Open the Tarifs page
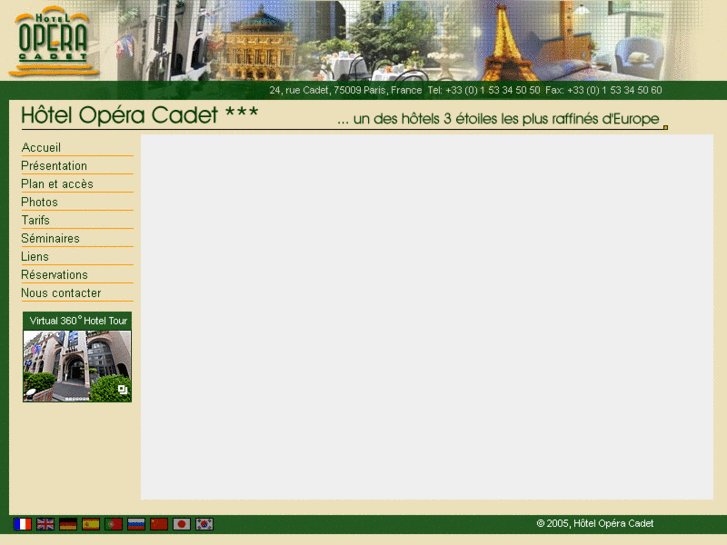The width and height of the screenshot is (727, 545). click(36, 220)
